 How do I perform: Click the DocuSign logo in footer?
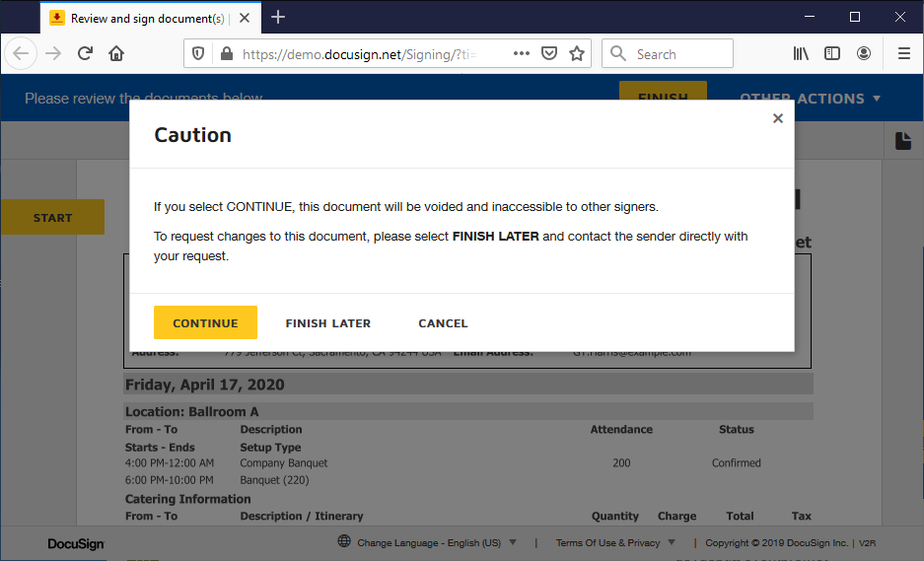point(76,544)
